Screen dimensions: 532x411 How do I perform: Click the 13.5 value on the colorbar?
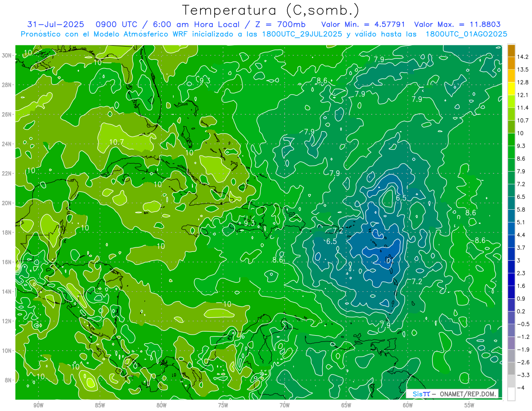pyautogui.click(x=523, y=70)
